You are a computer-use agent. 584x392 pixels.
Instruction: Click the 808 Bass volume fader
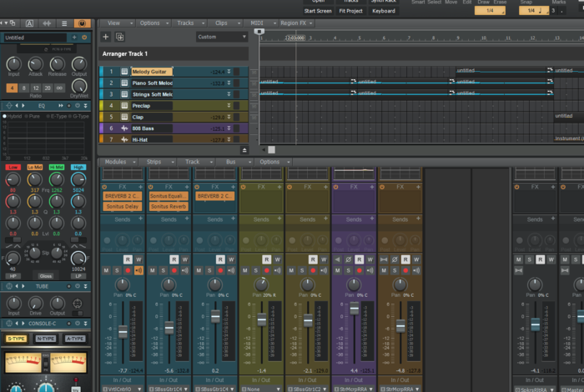(355, 309)
